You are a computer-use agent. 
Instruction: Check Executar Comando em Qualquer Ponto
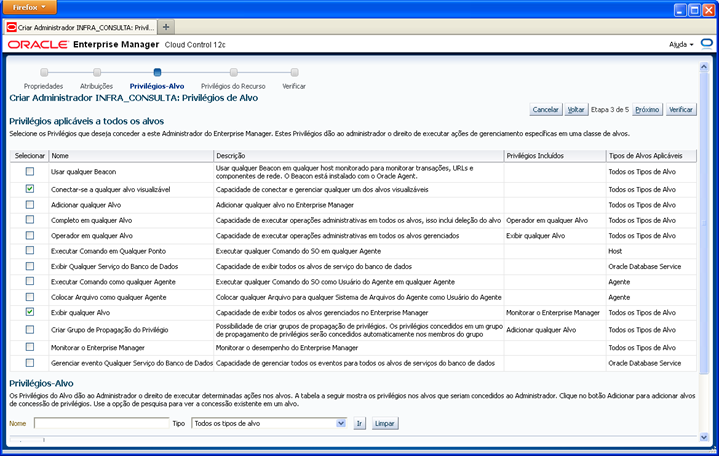pos(30,250)
